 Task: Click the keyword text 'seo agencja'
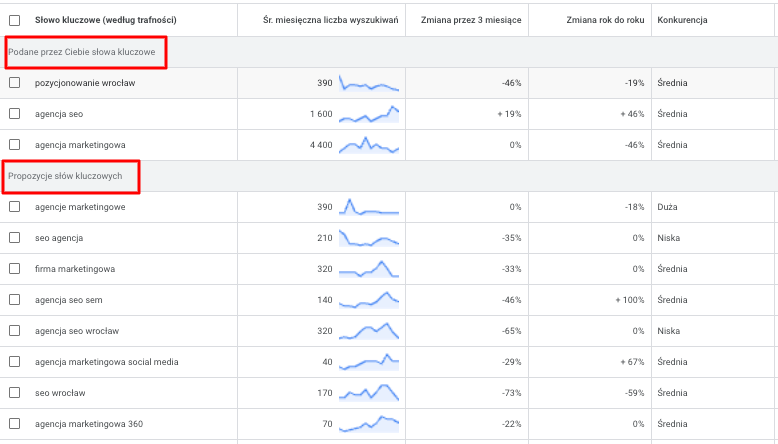[x=59, y=238]
